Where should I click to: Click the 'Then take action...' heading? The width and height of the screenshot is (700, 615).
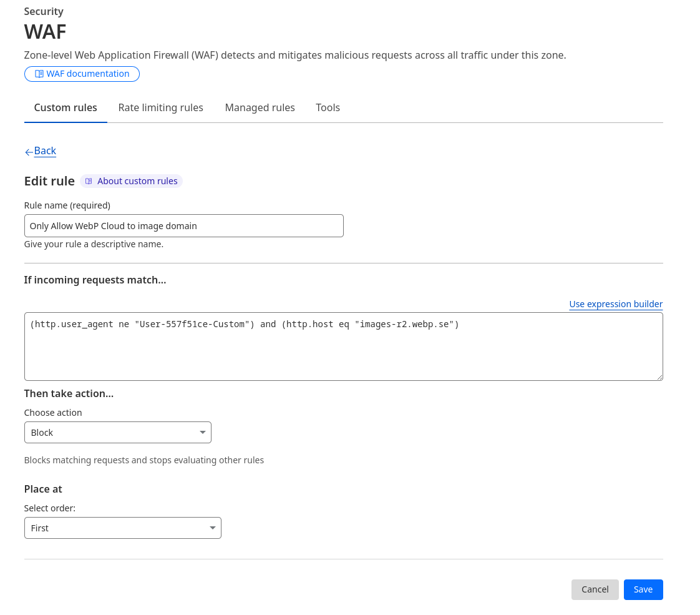pyautogui.click(x=69, y=393)
